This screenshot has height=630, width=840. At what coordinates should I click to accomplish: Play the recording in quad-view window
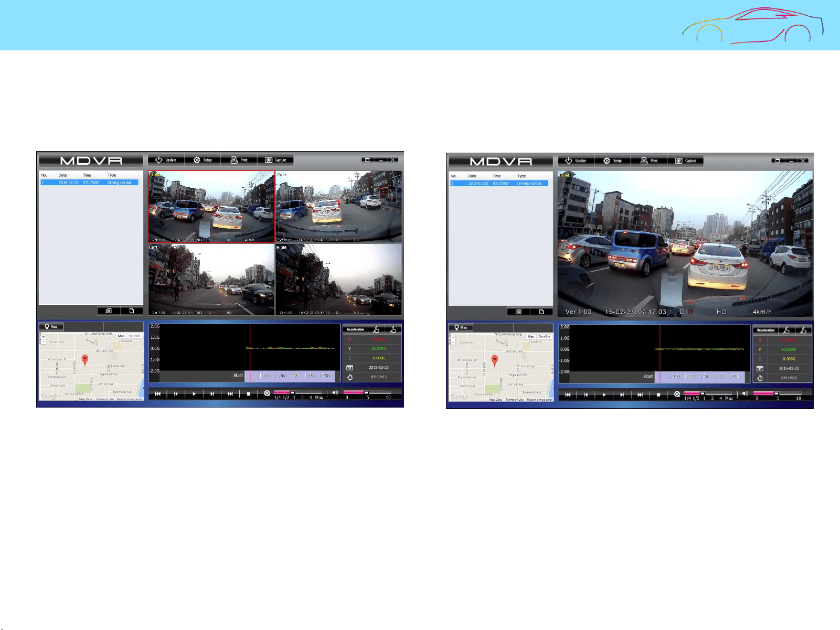pos(194,393)
